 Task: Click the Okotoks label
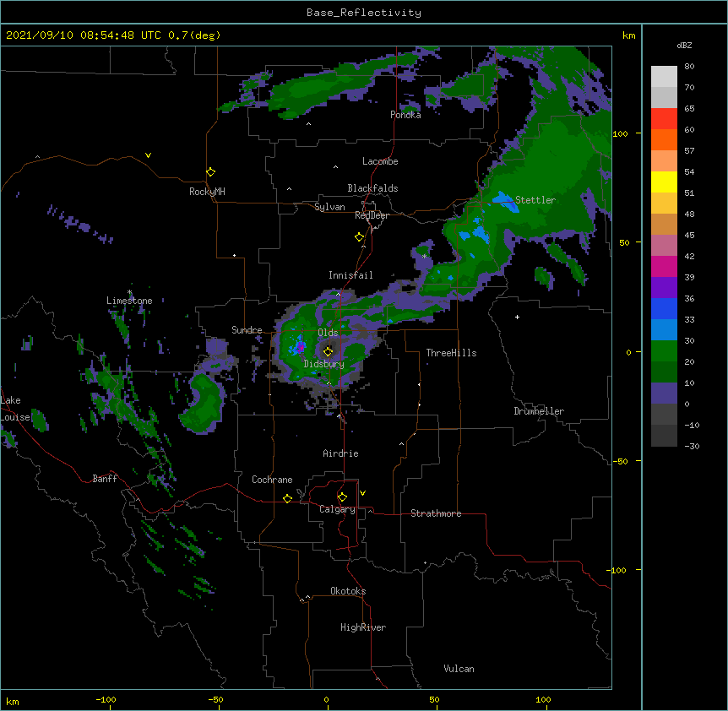pyautogui.click(x=348, y=591)
